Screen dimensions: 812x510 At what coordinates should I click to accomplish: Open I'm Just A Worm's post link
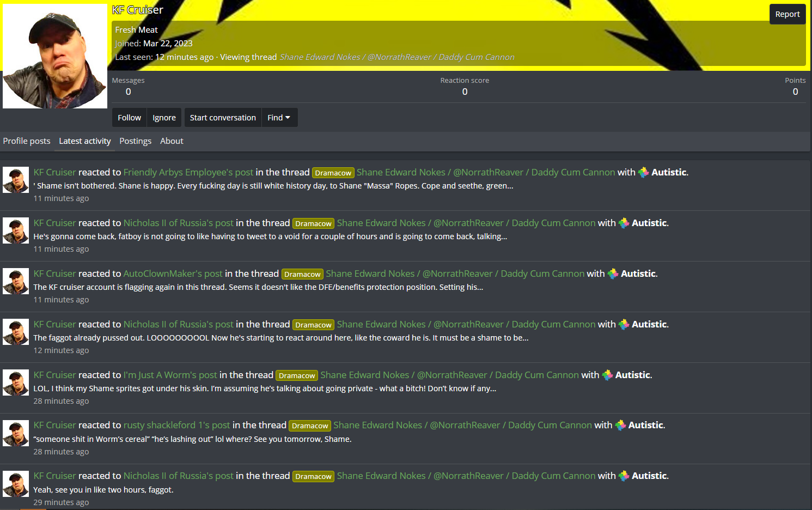point(170,375)
